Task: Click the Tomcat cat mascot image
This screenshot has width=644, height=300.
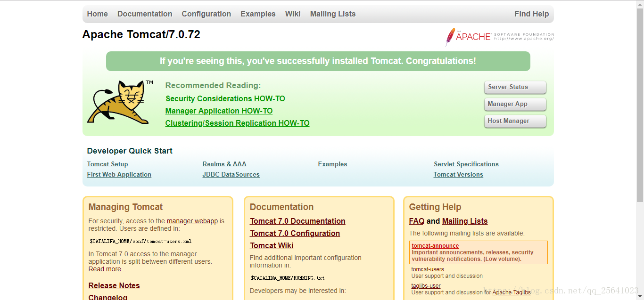Action: 120,102
